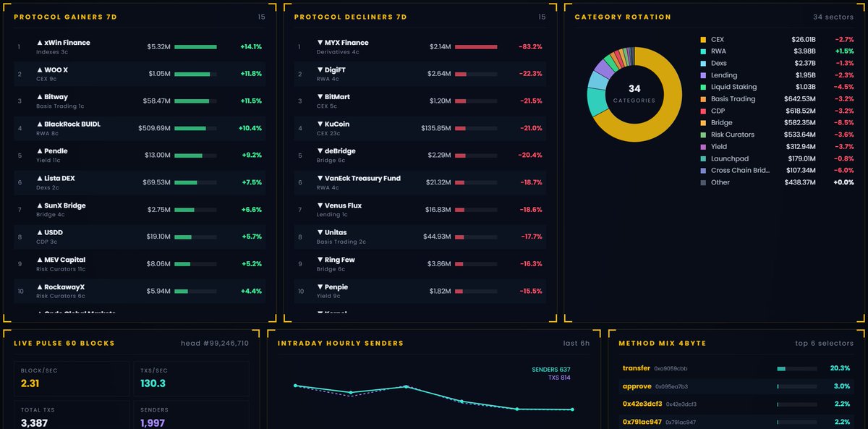Click the Penpie protocol name
This screenshot has width=868, height=429.
click(x=336, y=287)
